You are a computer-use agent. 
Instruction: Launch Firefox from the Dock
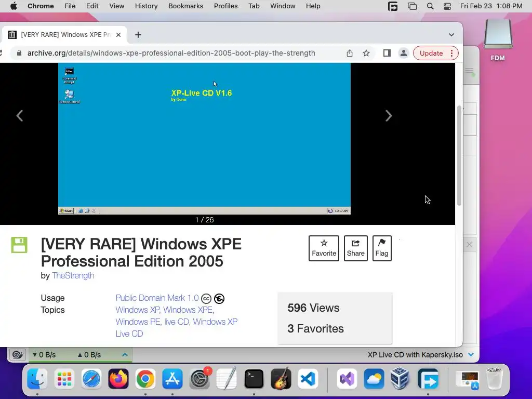[x=118, y=379]
